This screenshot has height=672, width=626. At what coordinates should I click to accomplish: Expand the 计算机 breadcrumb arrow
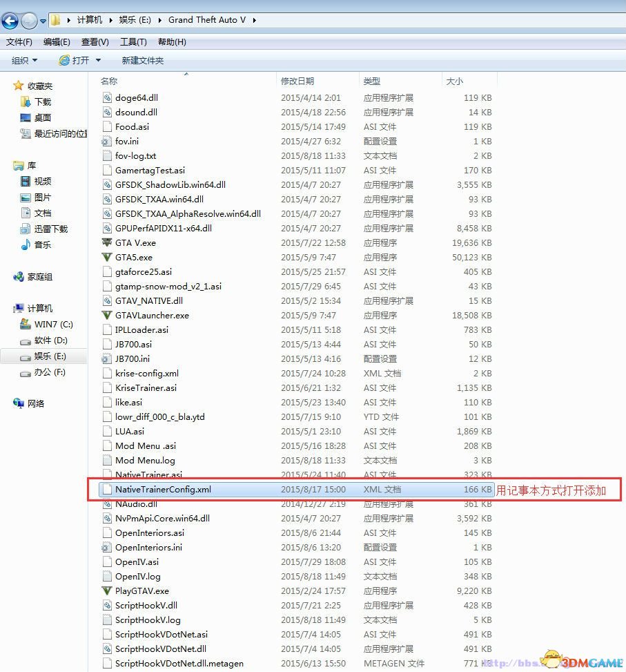coord(111,20)
